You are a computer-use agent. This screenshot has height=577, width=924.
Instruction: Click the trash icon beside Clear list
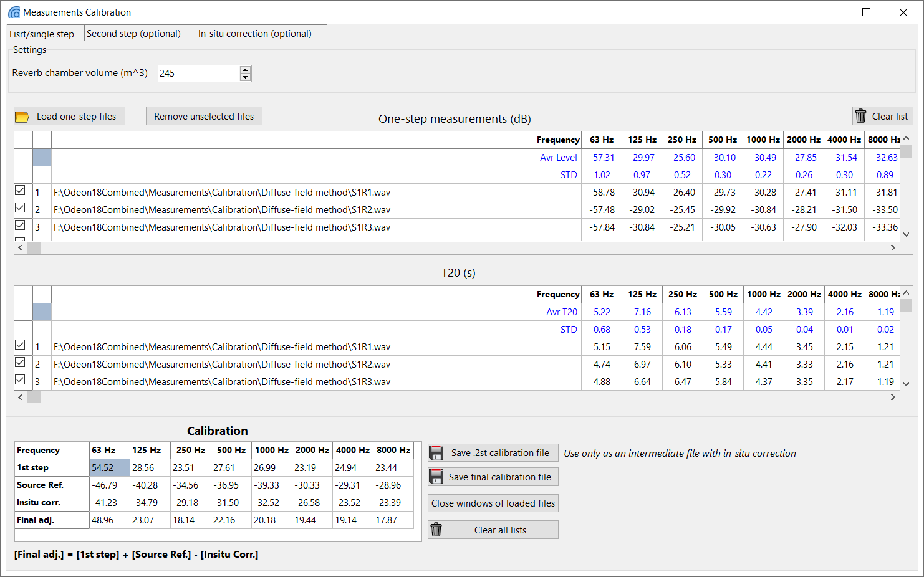coord(862,116)
